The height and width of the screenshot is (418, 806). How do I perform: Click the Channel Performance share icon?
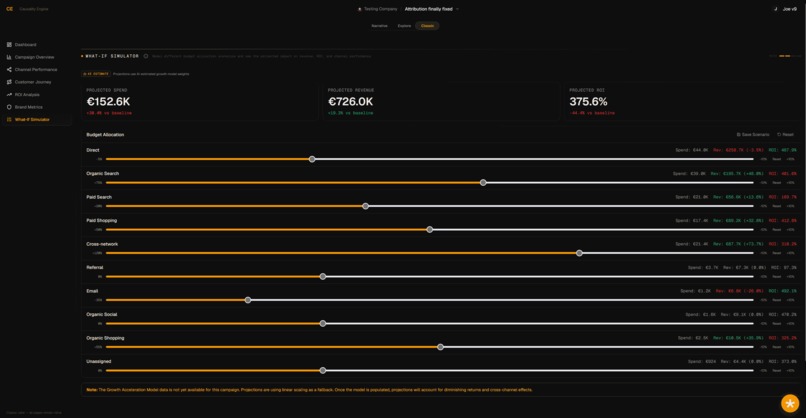(9, 69)
